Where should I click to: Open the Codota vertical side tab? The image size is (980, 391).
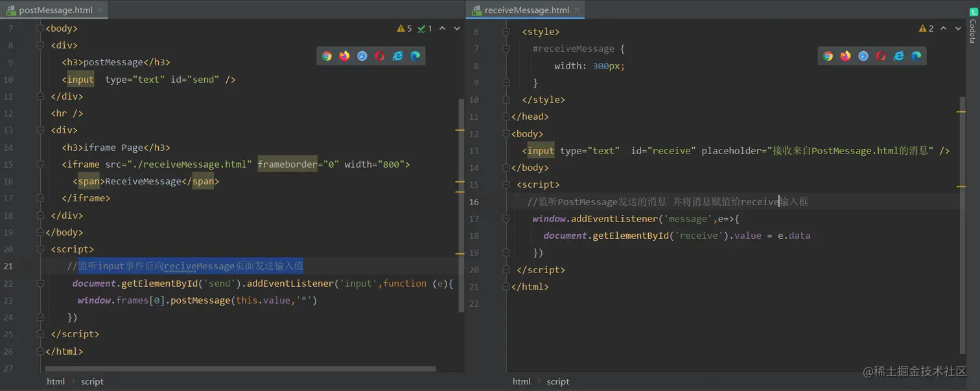point(972,27)
